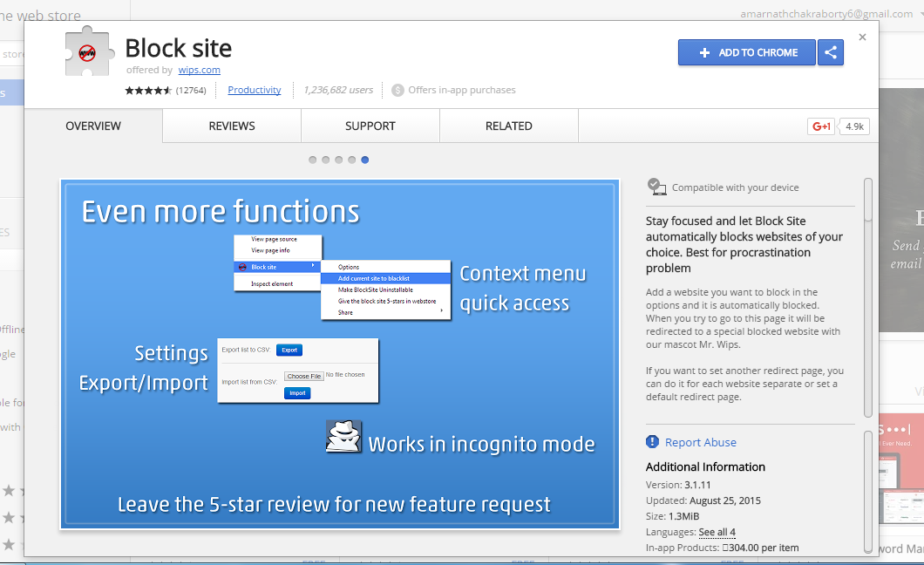Click the '1,236,682 users' text
The image size is (924, 565).
pyautogui.click(x=338, y=90)
